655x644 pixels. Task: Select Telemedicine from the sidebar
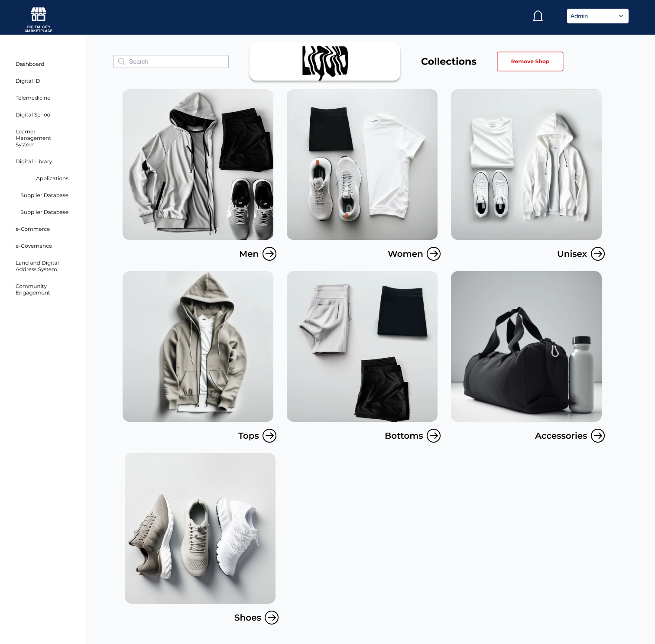pyautogui.click(x=33, y=98)
